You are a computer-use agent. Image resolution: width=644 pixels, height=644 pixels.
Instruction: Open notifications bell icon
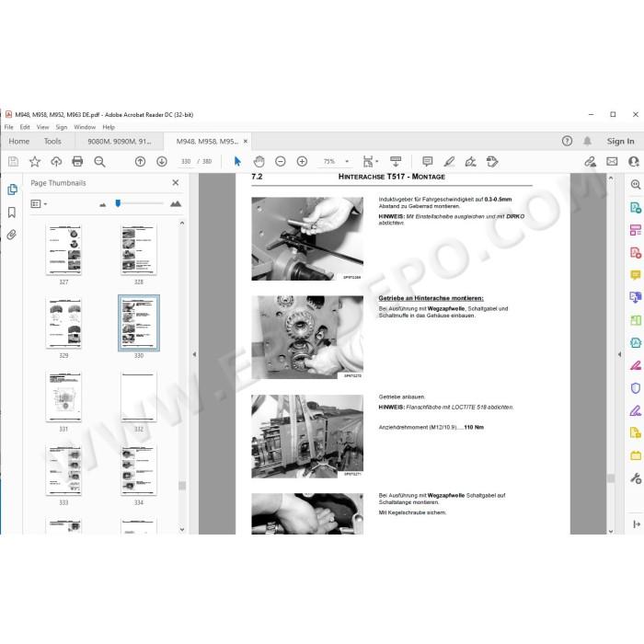pyautogui.click(x=587, y=141)
